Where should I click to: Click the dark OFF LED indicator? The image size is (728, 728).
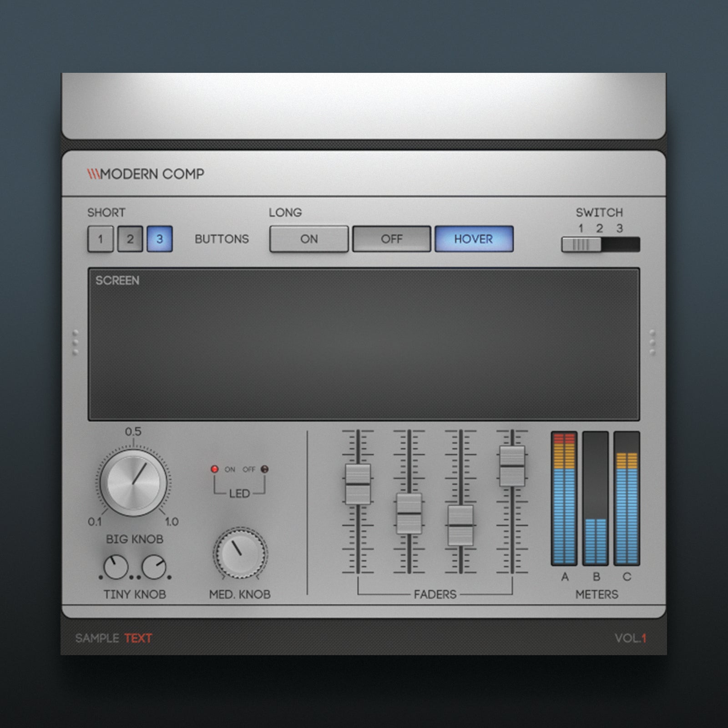[x=265, y=469]
